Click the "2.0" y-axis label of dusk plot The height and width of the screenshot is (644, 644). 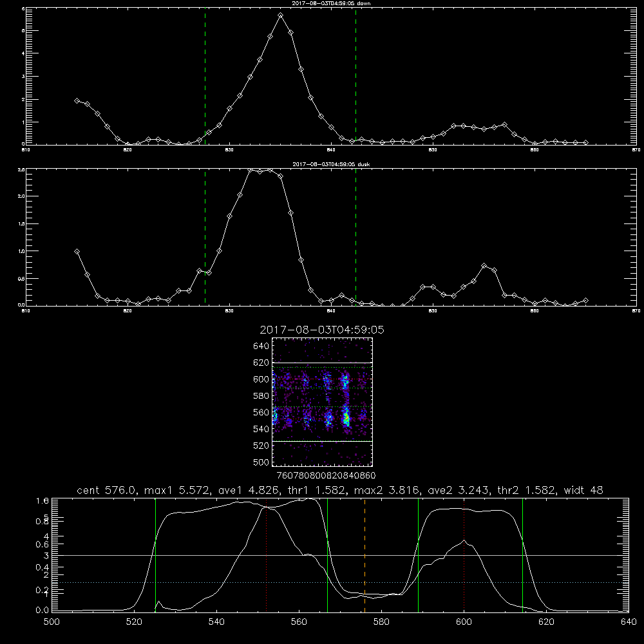(x=22, y=196)
